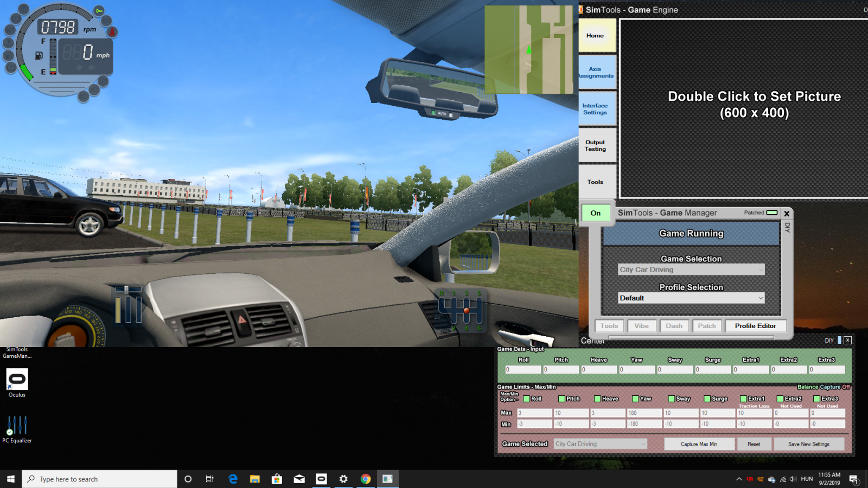Enable the Heave Max/Min option checkbox

597,399
